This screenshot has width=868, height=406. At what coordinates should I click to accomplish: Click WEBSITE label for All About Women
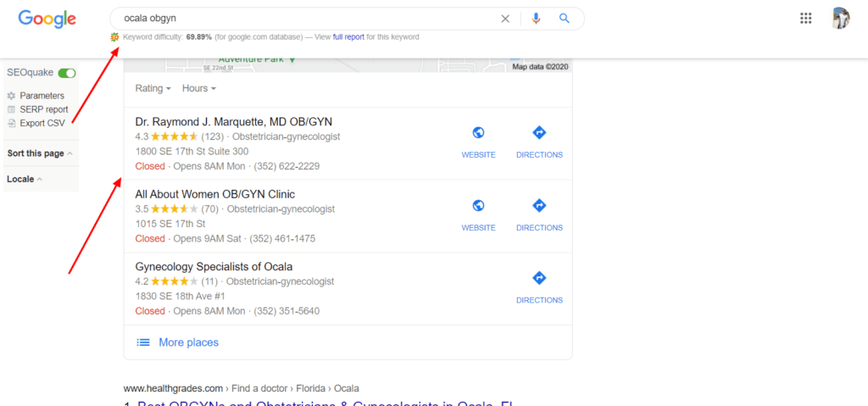[x=478, y=228]
